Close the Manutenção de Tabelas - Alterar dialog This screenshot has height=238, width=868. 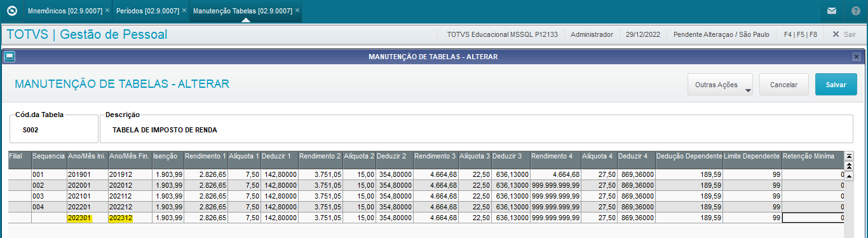(856, 57)
